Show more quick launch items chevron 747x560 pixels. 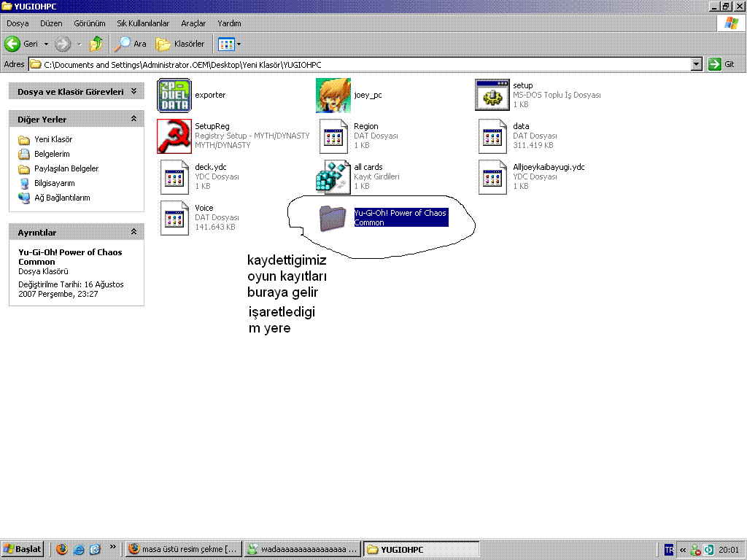tap(113, 547)
